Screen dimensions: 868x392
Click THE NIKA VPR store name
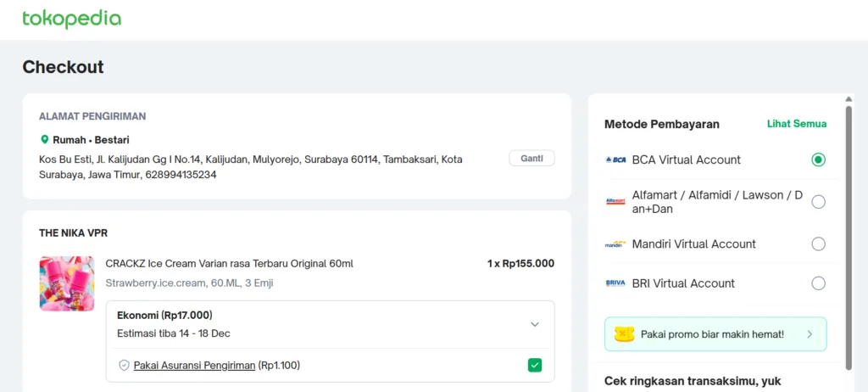(x=73, y=232)
